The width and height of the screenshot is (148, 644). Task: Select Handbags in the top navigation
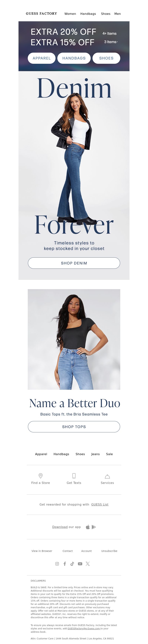click(88, 14)
